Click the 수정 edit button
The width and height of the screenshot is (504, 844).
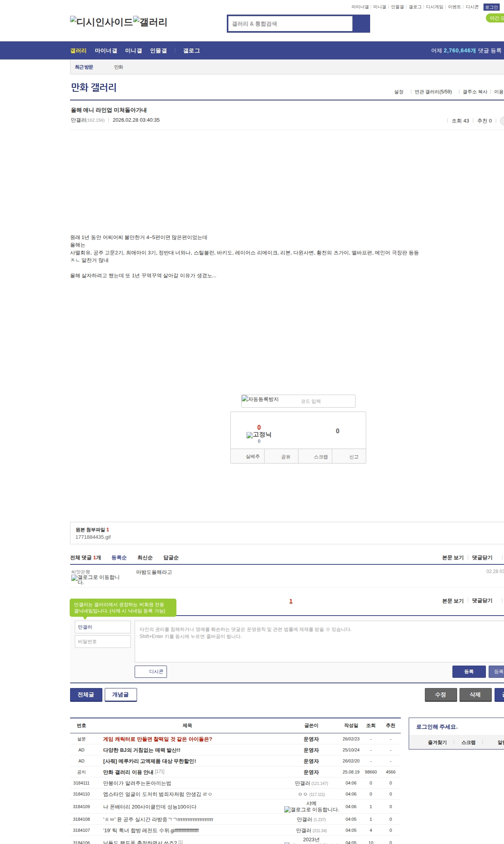coord(441,695)
